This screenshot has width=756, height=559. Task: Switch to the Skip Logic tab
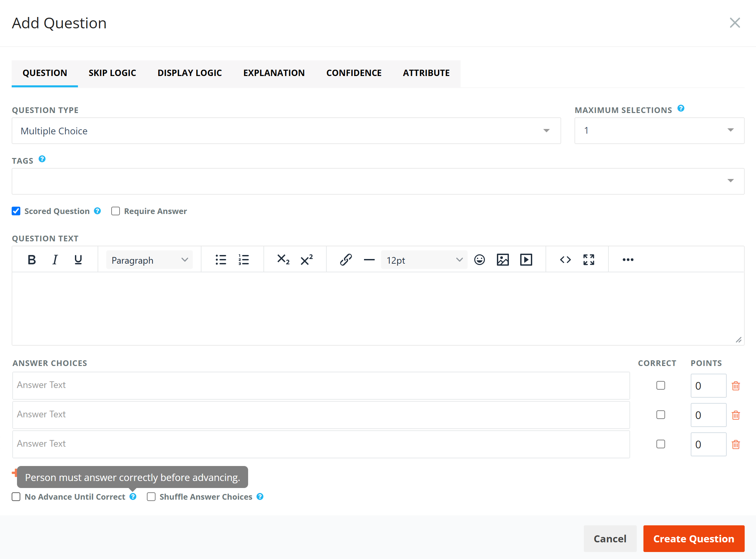coord(112,73)
